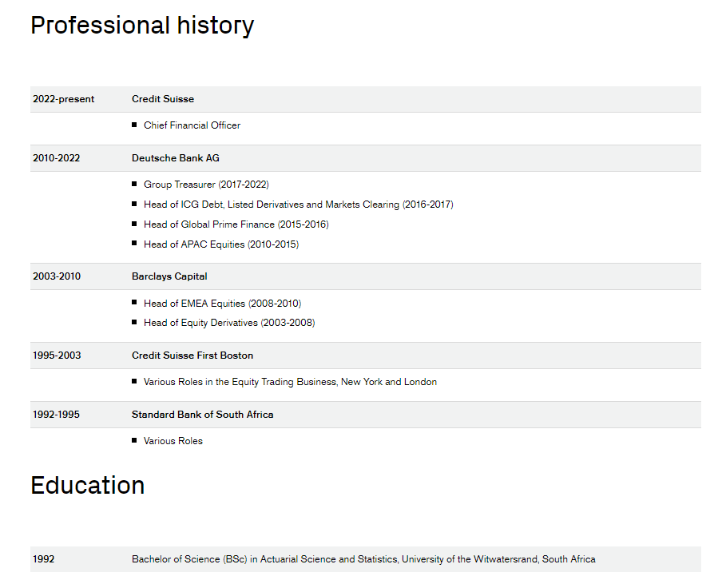Click the '2003-2010' date cell
This screenshot has height=588, width=726.
tap(57, 276)
